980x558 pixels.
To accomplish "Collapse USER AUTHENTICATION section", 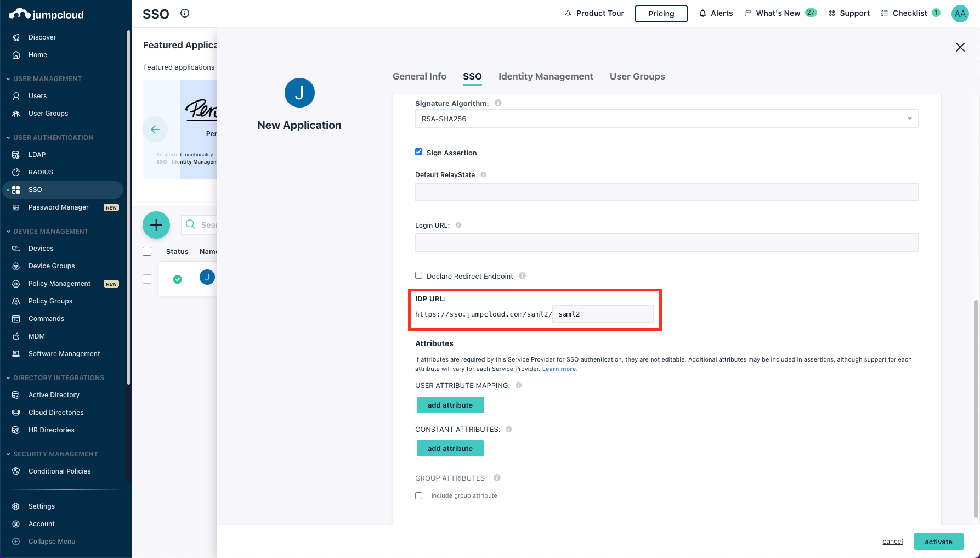I will coord(49,138).
